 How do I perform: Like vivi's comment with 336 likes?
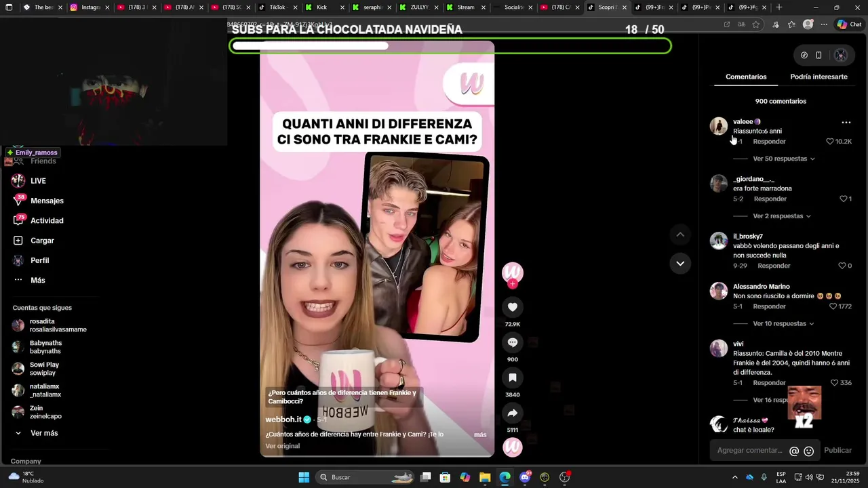point(835,383)
